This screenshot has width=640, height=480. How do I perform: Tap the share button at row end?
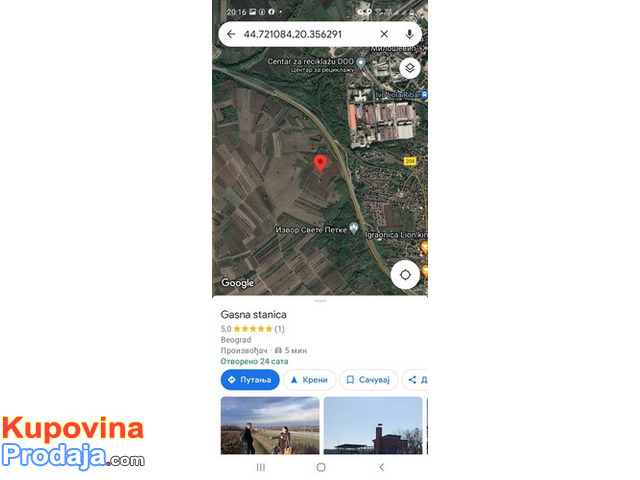coord(415,380)
